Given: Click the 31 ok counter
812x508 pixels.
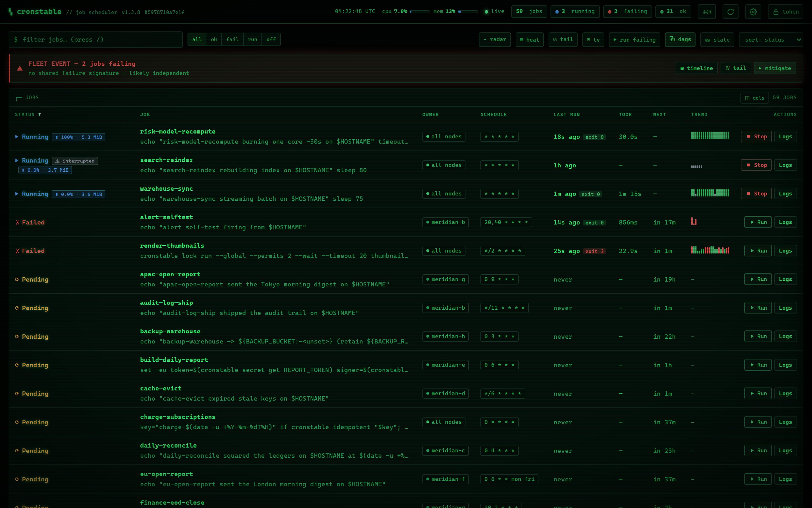Looking at the screenshot, I should 673,11.
